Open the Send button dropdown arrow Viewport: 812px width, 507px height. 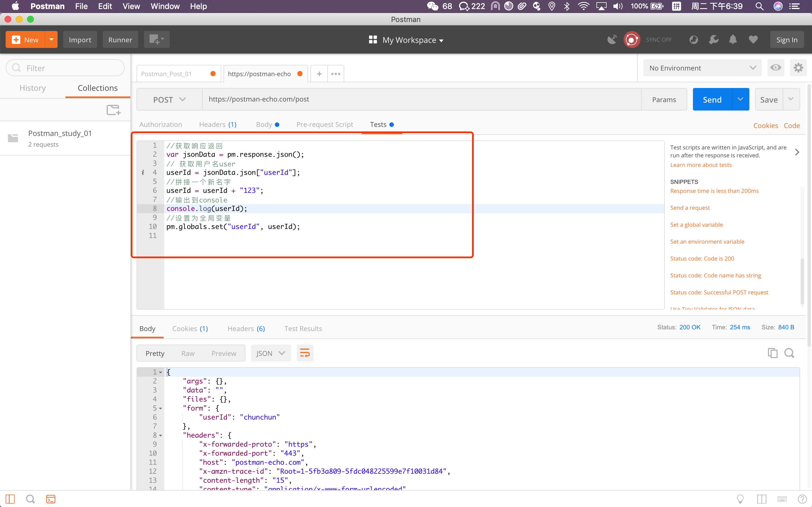[740, 99]
